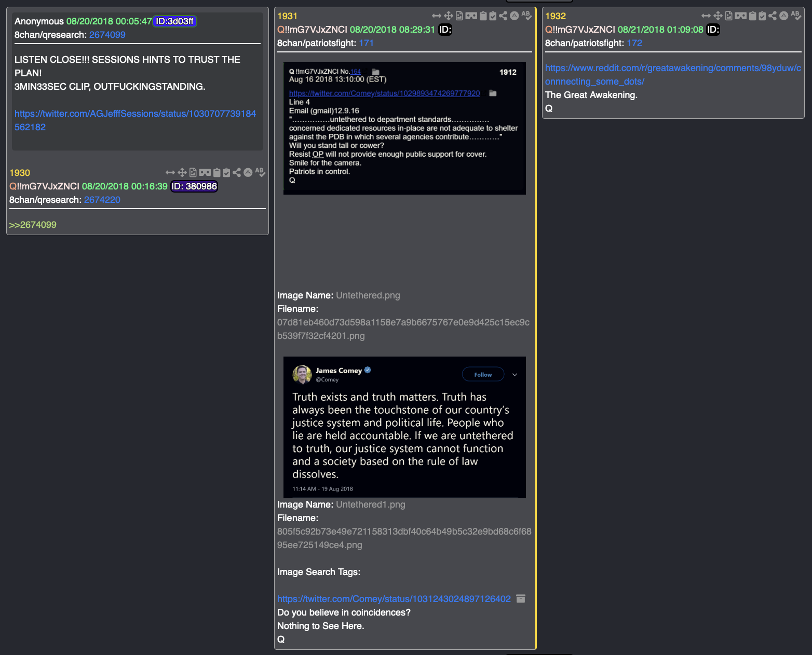Share post 1930 using the share icon

237,173
